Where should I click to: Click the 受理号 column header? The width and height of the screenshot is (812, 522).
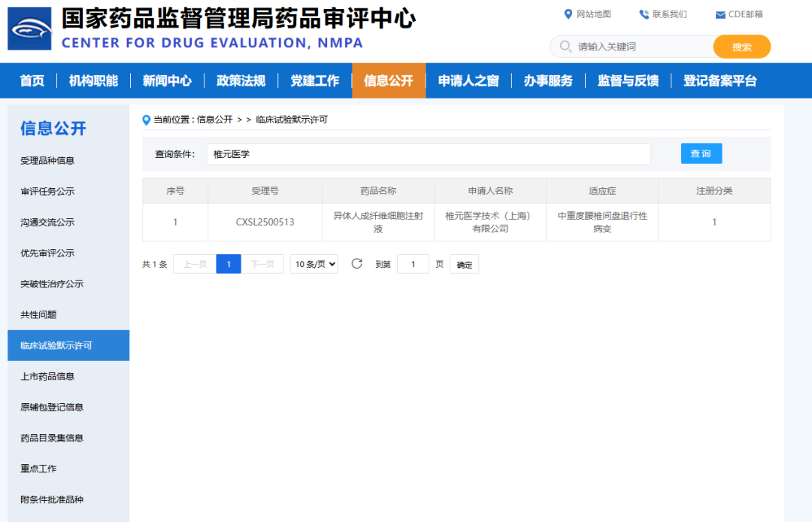[265, 191]
